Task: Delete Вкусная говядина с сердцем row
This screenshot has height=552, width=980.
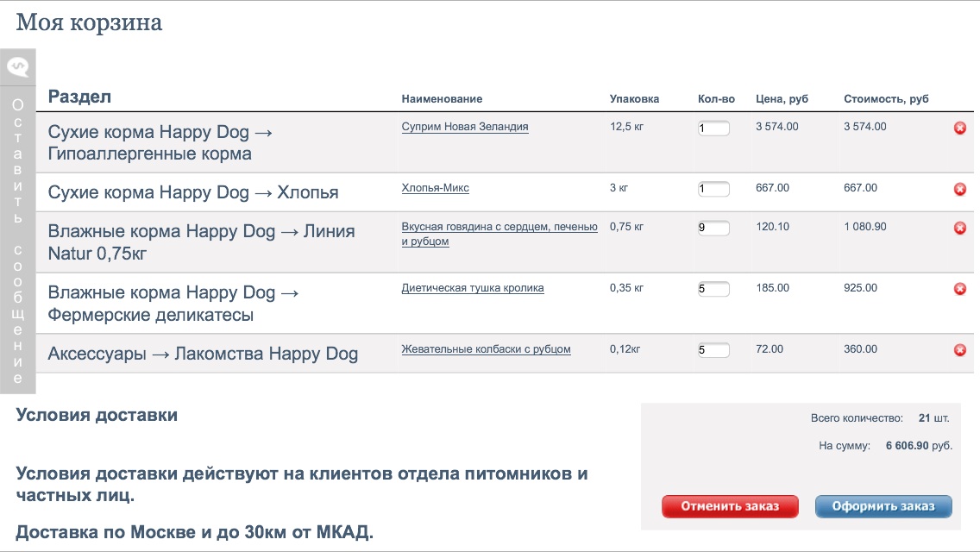Action: (960, 229)
